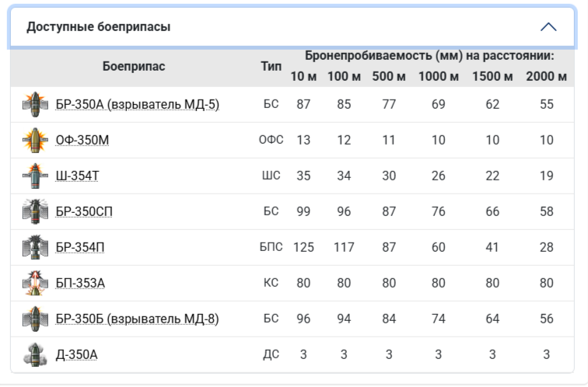The height and width of the screenshot is (387, 588).
Task: Open the БР-350СП shell link
Action: pyautogui.click(x=84, y=212)
